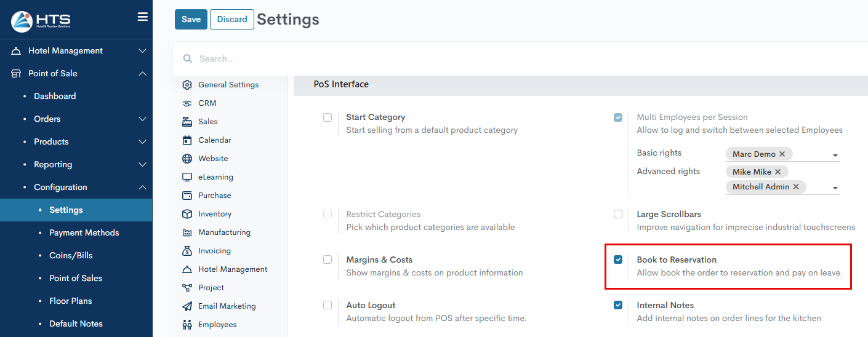Click the hamburger menu icon
Image resolution: width=868 pixels, height=337 pixels.
tap(142, 17)
